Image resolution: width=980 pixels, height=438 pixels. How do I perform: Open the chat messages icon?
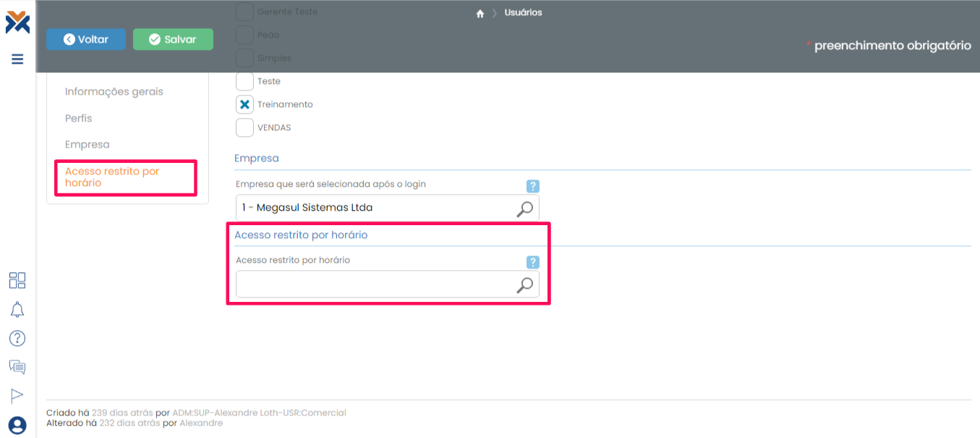point(17,367)
